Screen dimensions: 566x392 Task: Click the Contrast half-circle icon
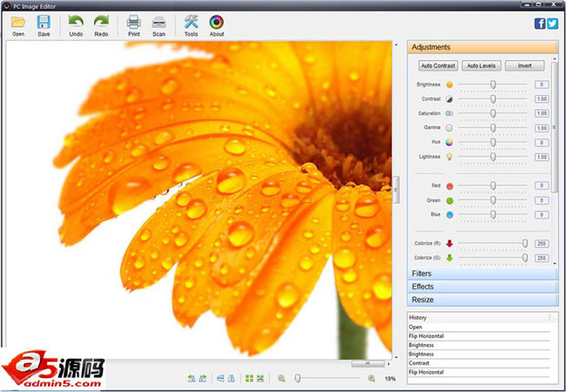(449, 99)
